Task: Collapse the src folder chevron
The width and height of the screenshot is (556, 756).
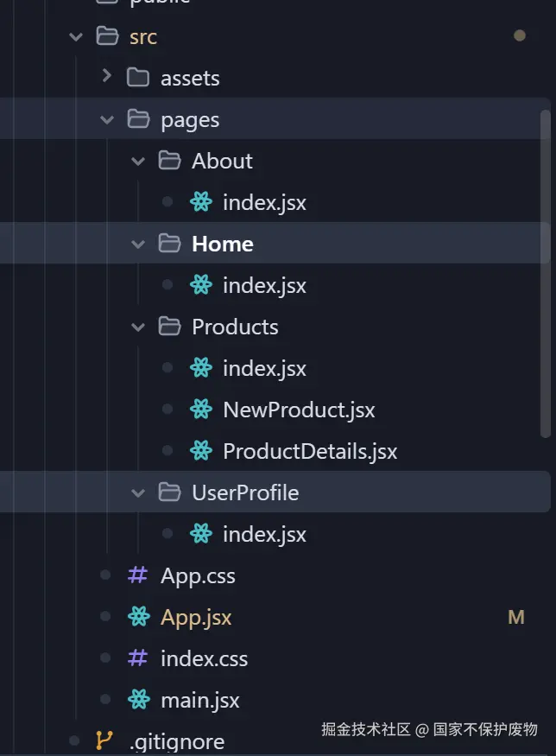Action: [x=76, y=36]
